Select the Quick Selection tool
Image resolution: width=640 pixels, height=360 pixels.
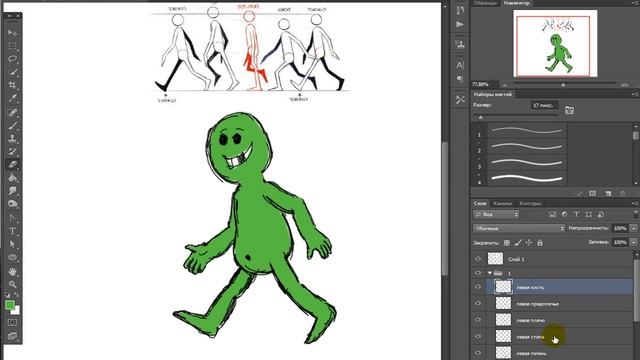(x=12, y=72)
